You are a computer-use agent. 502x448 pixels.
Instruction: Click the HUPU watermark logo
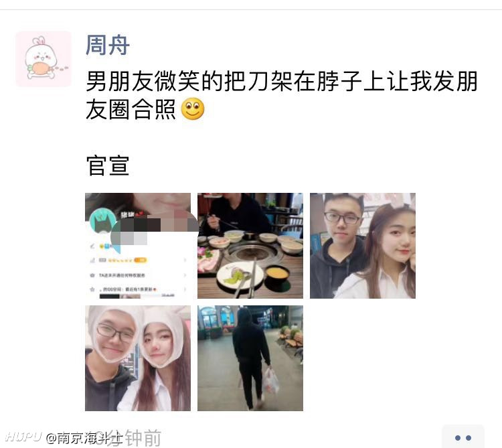[23, 437]
